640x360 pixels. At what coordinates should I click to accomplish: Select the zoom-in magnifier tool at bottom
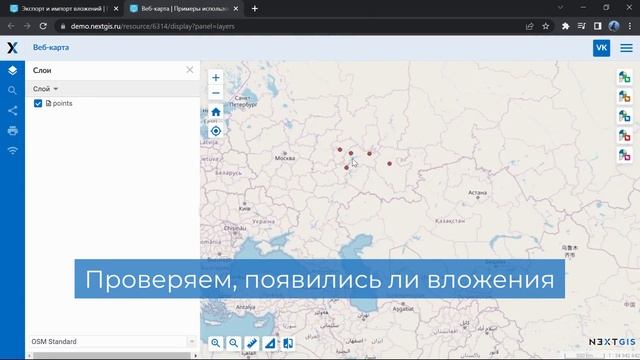[x=216, y=343]
